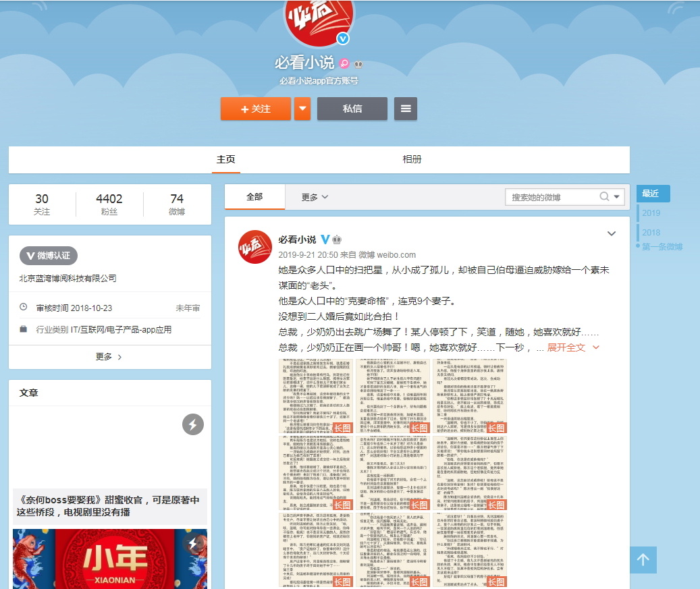Open the first long image in top row
The height and width of the screenshot is (589, 700).
click(x=316, y=396)
